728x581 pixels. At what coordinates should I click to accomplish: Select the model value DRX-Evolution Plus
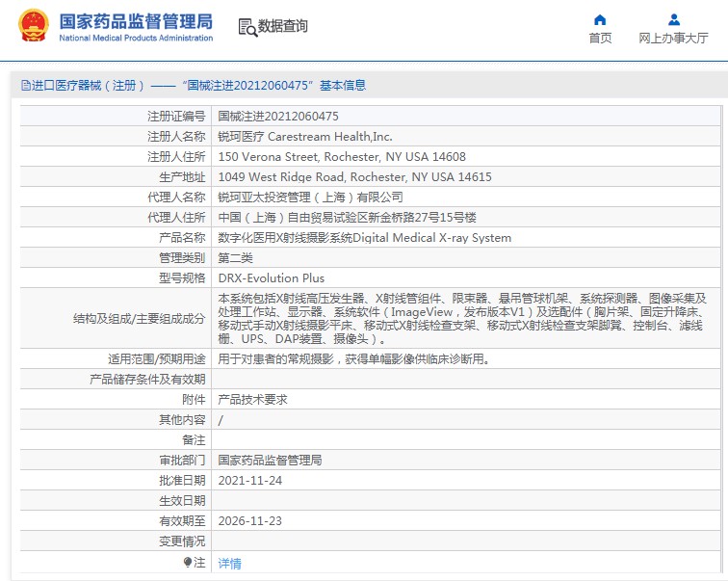coord(272,277)
